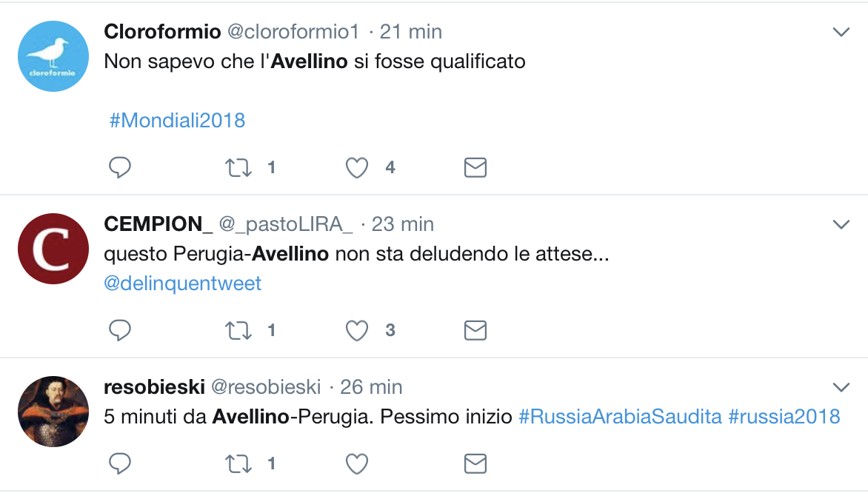Like resobieski's tweet with the heart
Screen dimensions: 868x496
(x=357, y=464)
